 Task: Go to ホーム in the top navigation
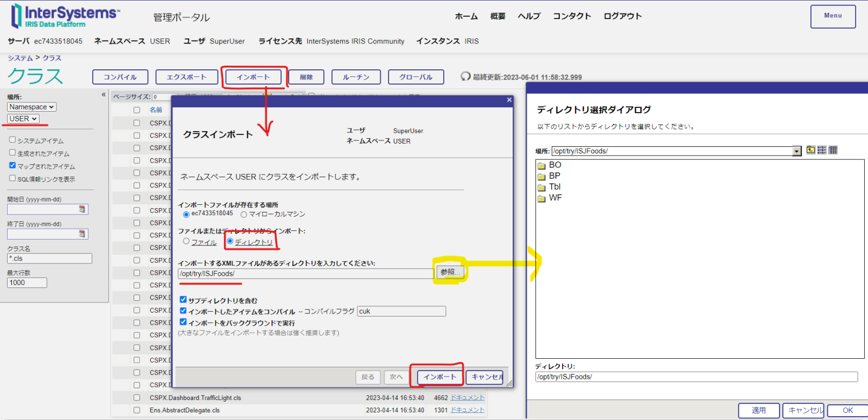coord(466,16)
